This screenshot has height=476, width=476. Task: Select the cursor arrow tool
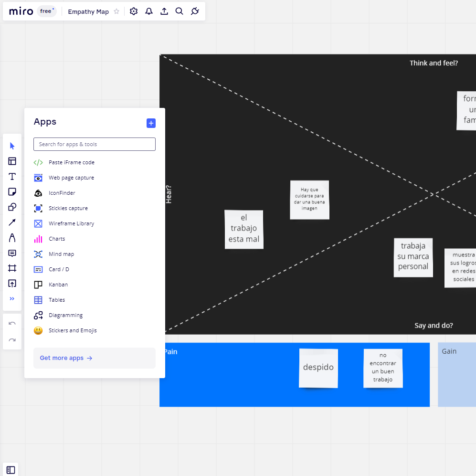(x=12, y=146)
